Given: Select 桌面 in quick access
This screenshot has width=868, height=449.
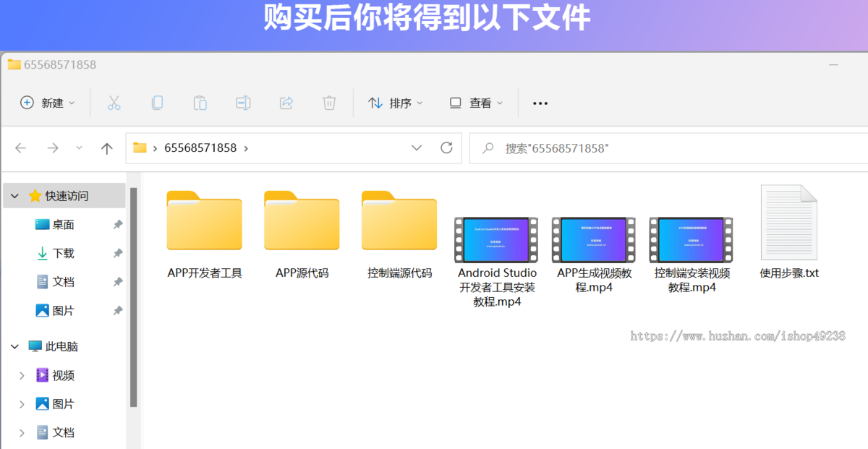Looking at the screenshot, I should [x=64, y=225].
